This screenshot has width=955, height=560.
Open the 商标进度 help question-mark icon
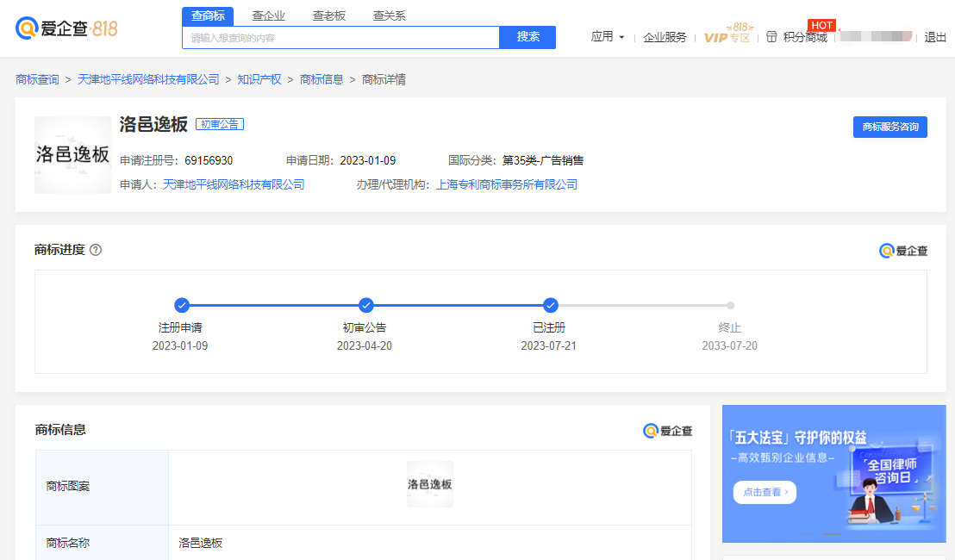(x=96, y=250)
